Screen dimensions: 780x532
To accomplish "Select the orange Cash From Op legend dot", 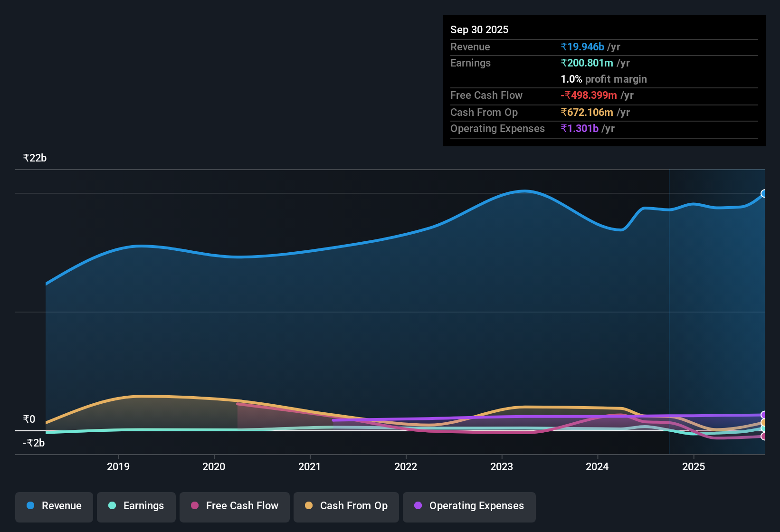I will click(308, 506).
